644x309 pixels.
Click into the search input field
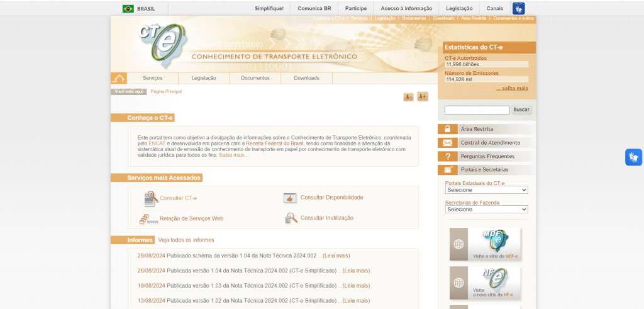(x=477, y=110)
